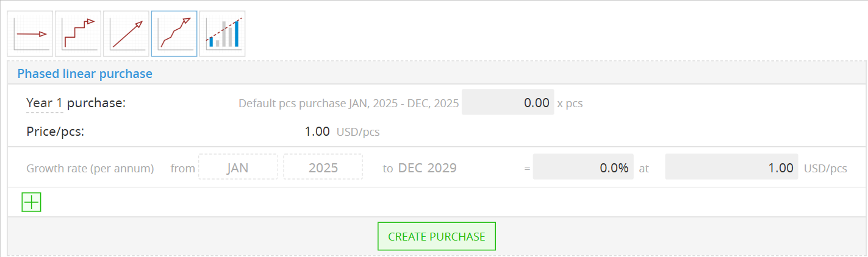Click the Phased linear purchase header
The height and width of the screenshot is (257, 868).
point(85,74)
